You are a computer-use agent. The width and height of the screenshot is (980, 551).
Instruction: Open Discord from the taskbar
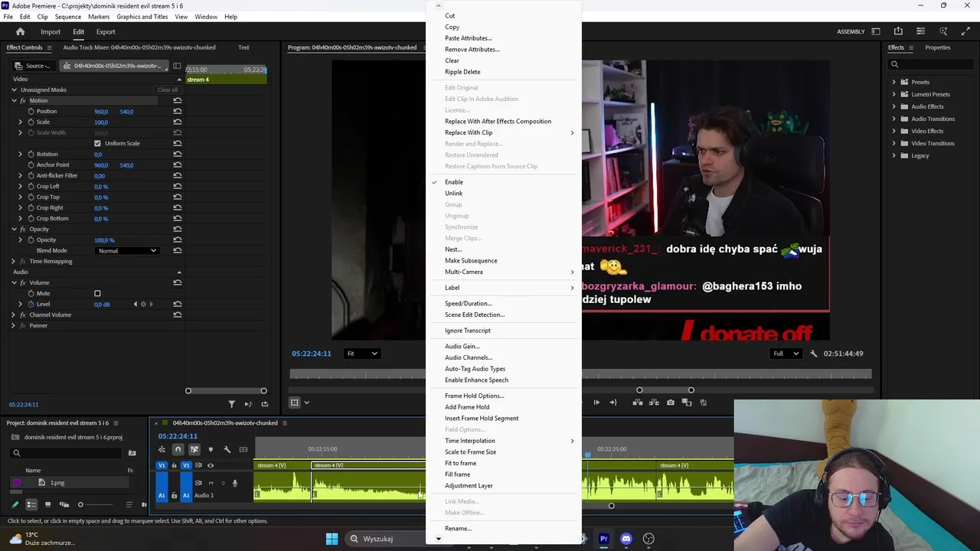[626, 539]
